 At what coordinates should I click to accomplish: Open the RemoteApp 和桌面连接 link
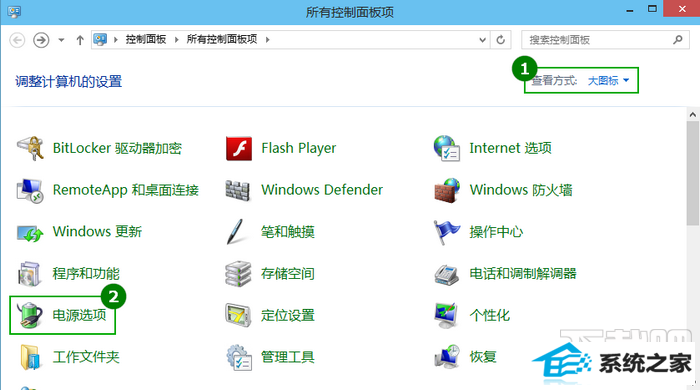point(125,190)
